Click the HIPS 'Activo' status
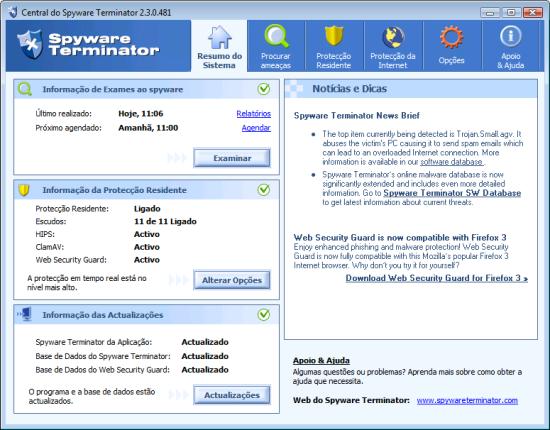550x430 pixels. click(147, 234)
